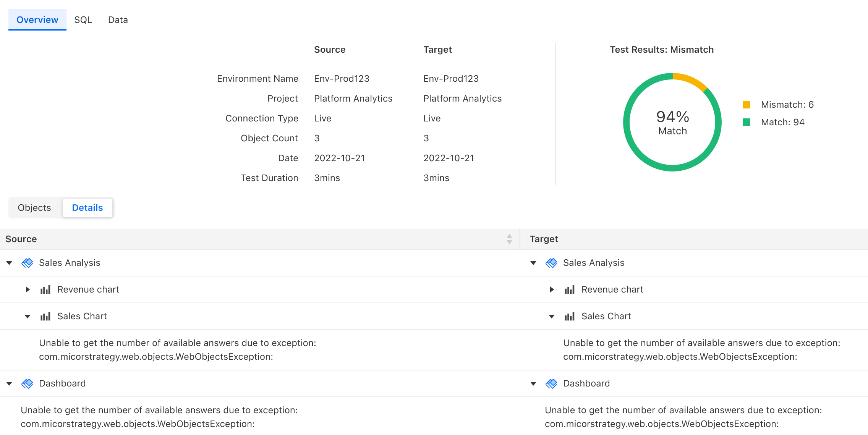Select the Details view toggle

(87, 208)
